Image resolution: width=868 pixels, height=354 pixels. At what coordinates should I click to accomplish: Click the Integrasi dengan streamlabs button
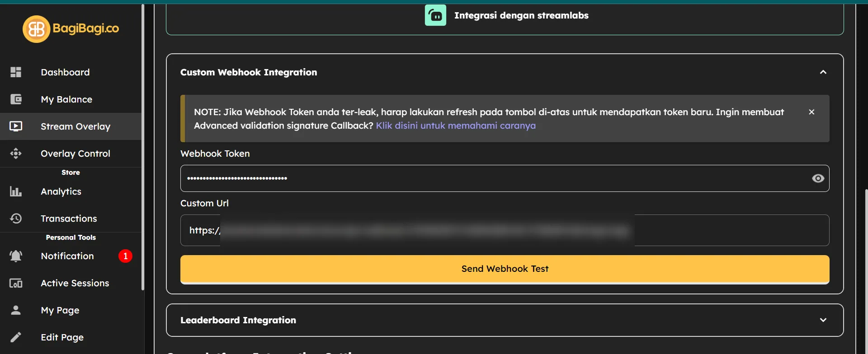click(506, 15)
